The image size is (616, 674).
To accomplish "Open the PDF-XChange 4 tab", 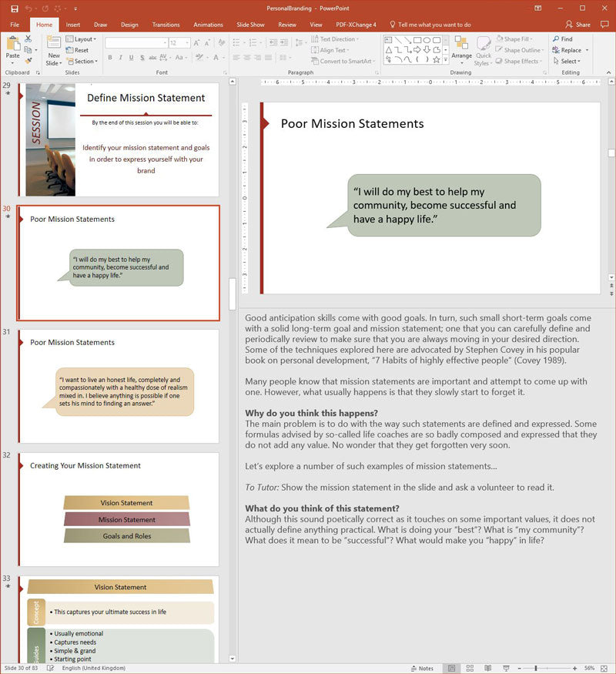I will point(356,25).
